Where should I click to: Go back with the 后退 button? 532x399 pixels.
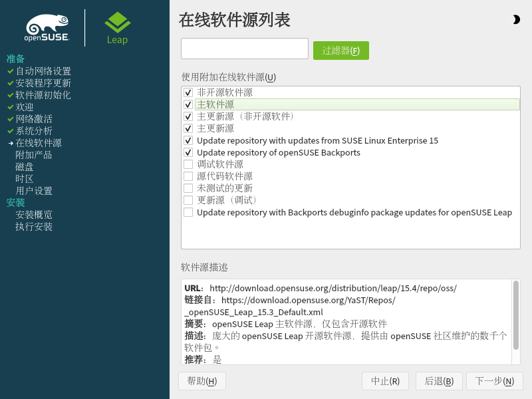click(439, 381)
